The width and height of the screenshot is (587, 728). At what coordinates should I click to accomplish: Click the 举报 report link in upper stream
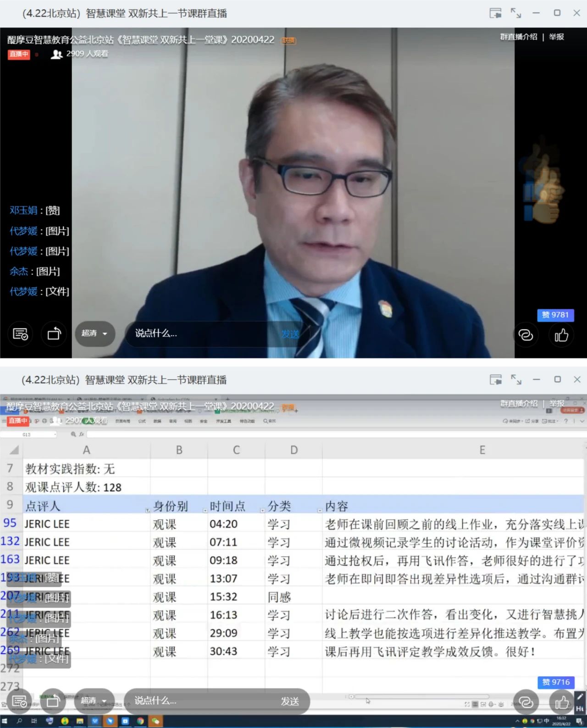coord(556,37)
